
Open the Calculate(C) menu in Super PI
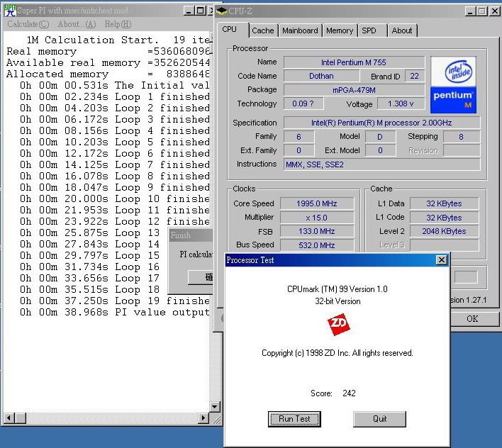pos(28,24)
